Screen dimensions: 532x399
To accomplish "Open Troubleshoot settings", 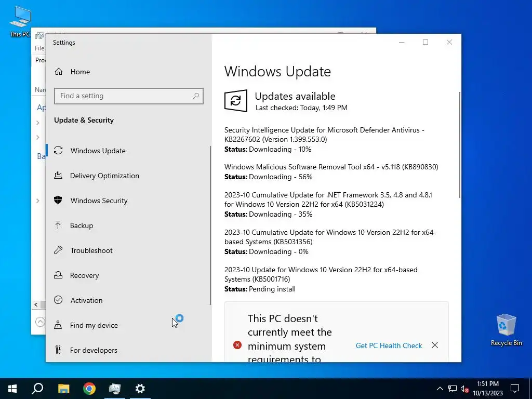I will click(91, 250).
